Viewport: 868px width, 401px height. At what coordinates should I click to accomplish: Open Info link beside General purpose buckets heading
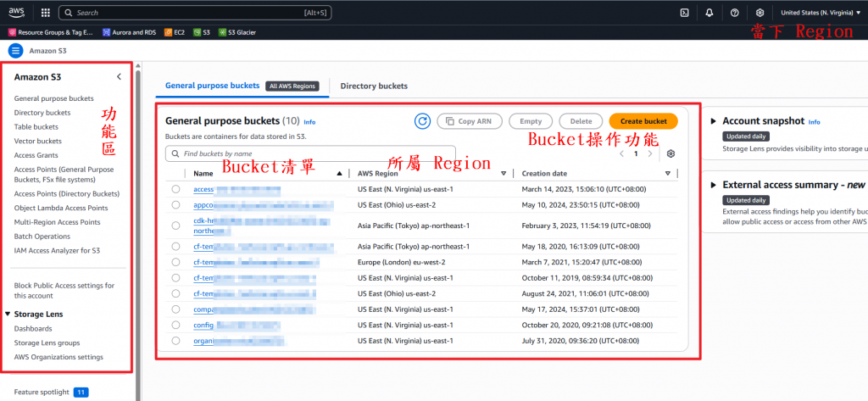point(309,122)
